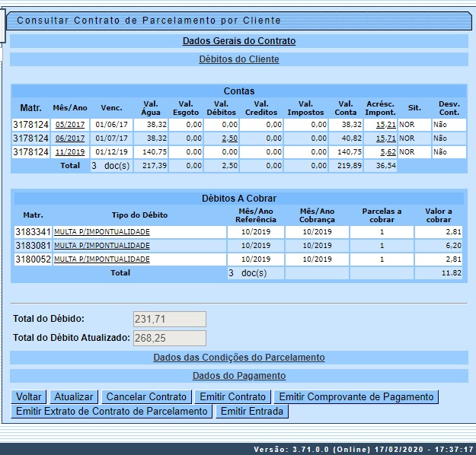Open Dados das Condições do Parcelamento
The image size is (476, 455).
click(239, 357)
